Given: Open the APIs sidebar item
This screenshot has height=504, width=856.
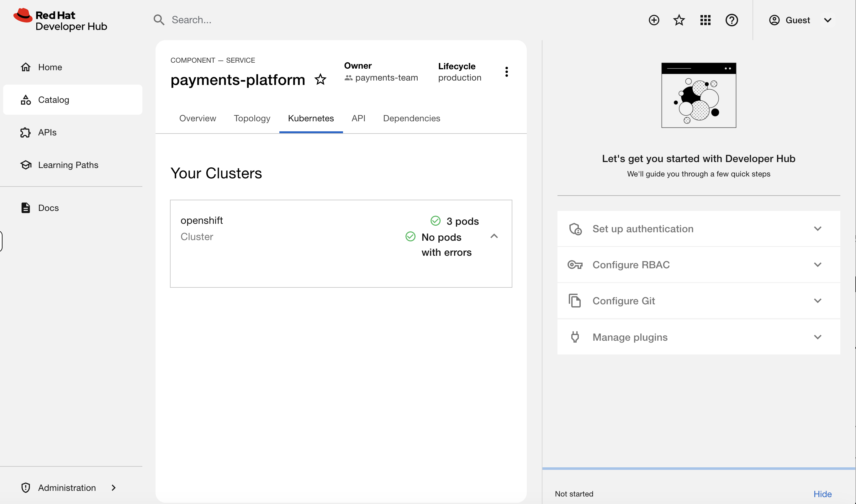Looking at the screenshot, I should [x=73, y=132].
